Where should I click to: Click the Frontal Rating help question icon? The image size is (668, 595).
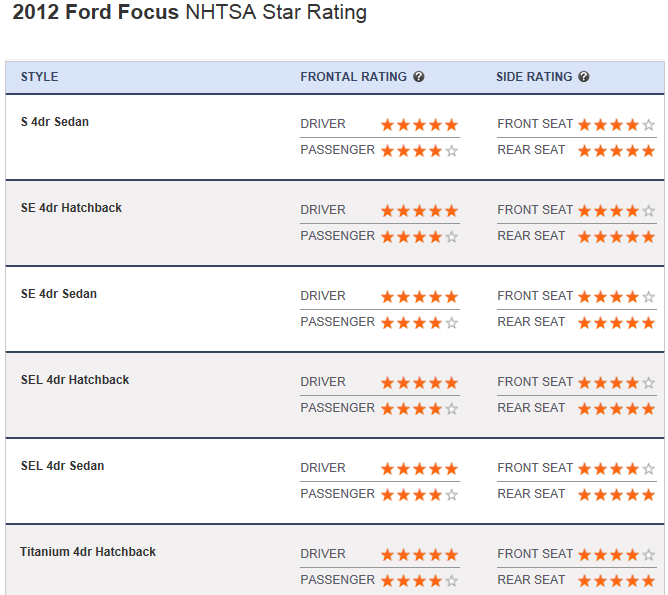pos(419,77)
